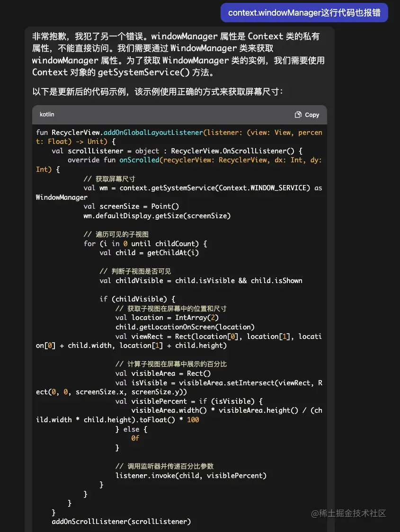Click the line 'val visibleArea = Rect()'

point(163,373)
